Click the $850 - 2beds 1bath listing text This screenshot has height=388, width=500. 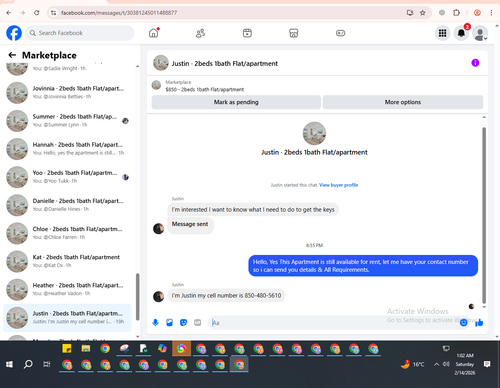[205, 89]
